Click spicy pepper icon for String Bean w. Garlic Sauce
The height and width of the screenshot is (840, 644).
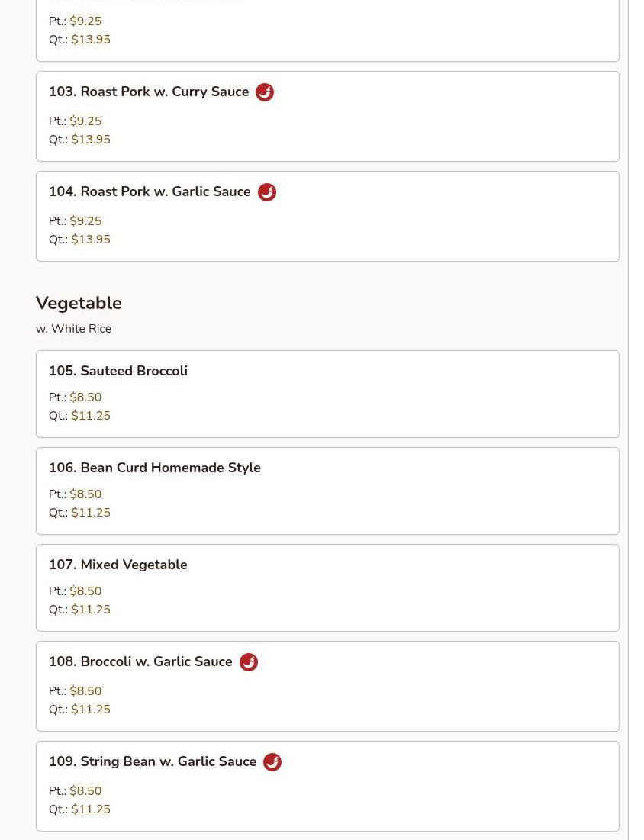pos(272,762)
